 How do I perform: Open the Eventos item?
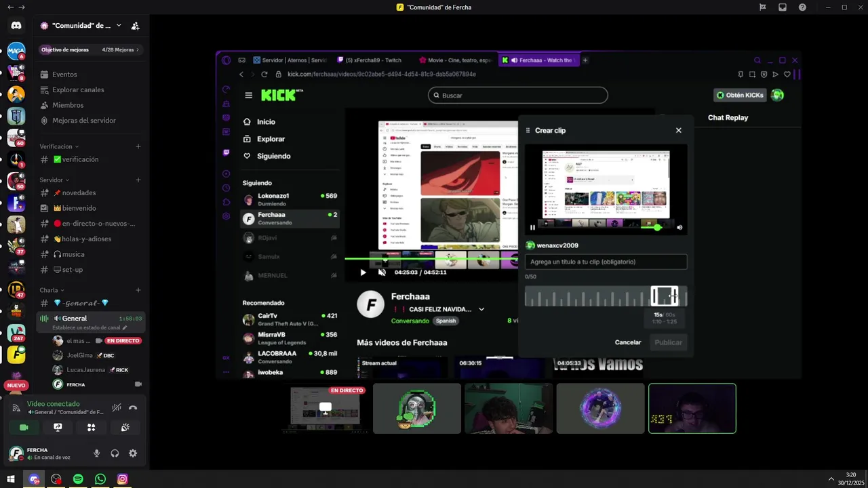pyautogui.click(x=90, y=75)
